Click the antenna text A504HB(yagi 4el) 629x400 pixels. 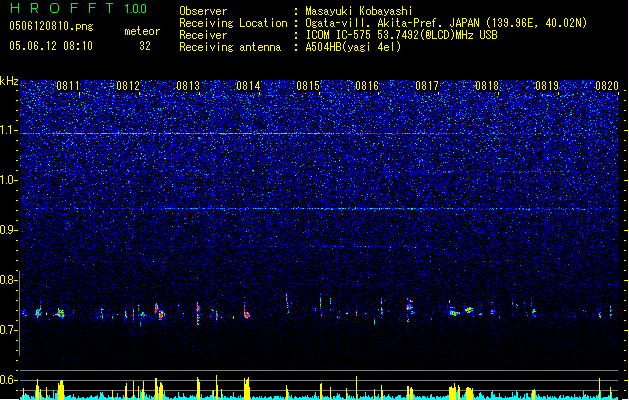pos(353,47)
